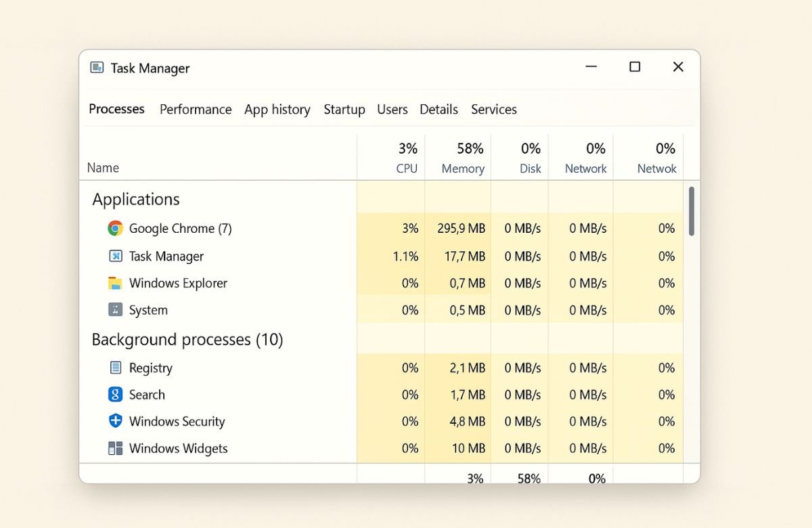Click Search's 1,7 MB memory cell

[x=458, y=395]
